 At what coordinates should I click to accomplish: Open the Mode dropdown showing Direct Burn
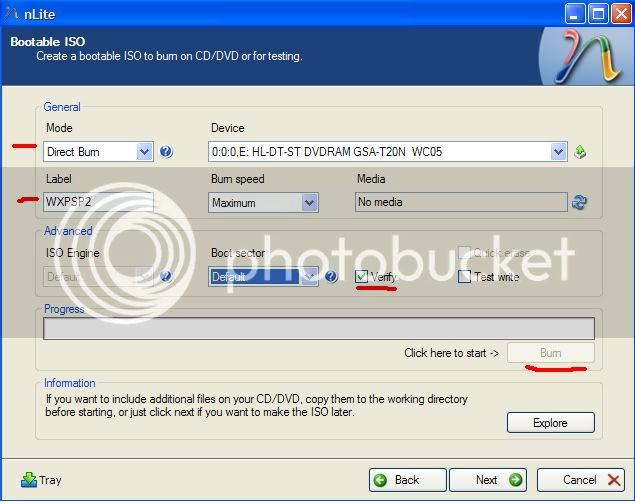point(98,152)
